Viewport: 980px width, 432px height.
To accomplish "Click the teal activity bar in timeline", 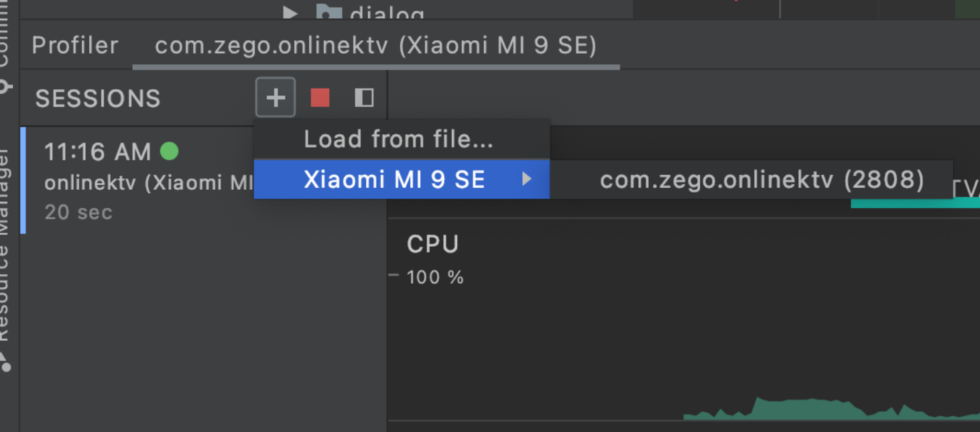I will click(915, 203).
